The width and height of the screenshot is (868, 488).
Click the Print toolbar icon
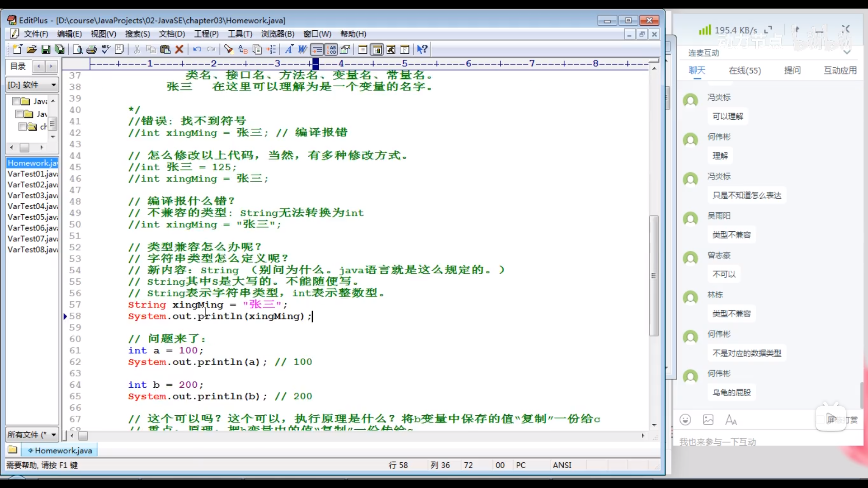click(x=92, y=49)
